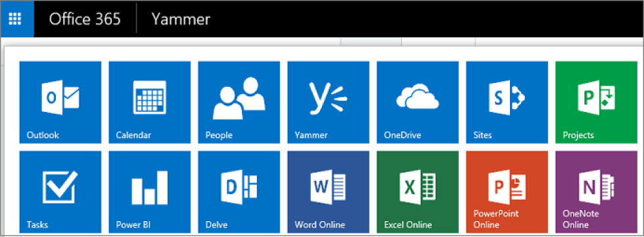Image resolution: width=644 pixels, height=237 pixels.
Task: Open the Tasks tile
Action: (x=60, y=192)
